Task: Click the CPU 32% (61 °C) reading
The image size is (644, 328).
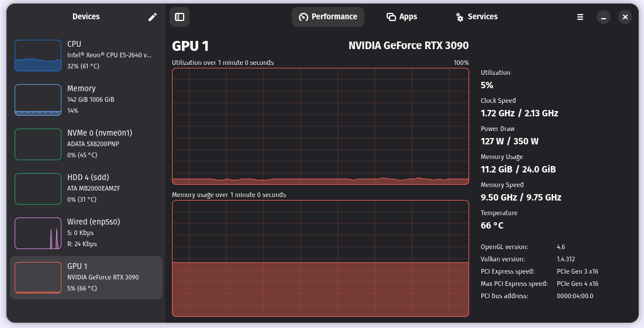Action: [83, 66]
